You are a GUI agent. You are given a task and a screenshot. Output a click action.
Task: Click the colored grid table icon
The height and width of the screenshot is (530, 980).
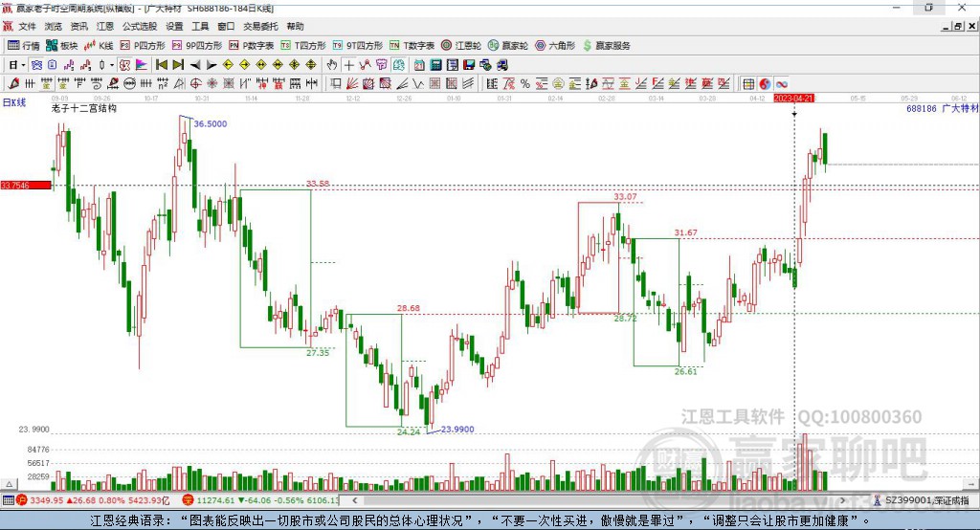(x=748, y=84)
